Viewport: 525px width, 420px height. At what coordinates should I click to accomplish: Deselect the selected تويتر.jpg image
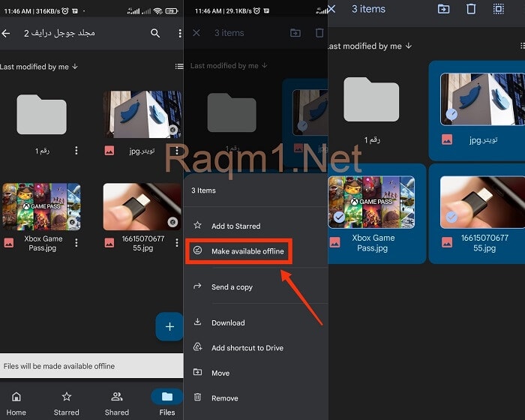[450, 114]
